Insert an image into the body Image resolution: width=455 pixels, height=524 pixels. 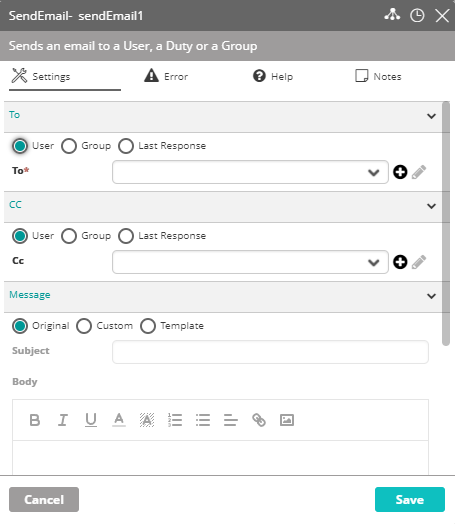(287, 420)
